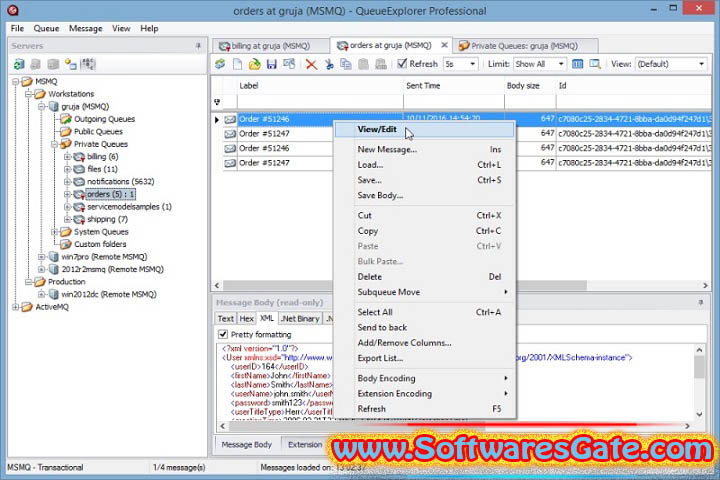Screen dimensions: 720x480
Task: Open the Limit Show All dropdown
Action: click(x=561, y=64)
